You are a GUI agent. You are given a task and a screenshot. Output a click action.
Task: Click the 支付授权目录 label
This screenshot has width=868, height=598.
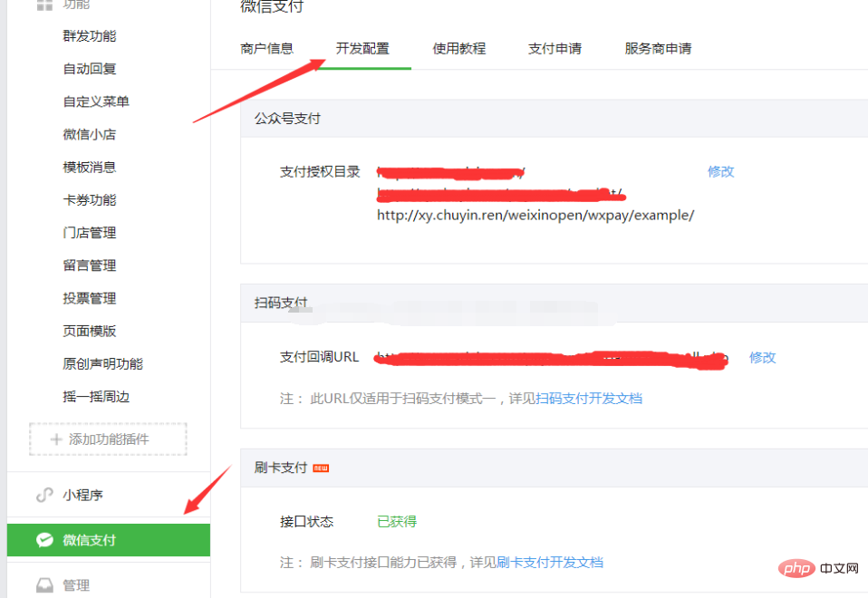pos(320,171)
